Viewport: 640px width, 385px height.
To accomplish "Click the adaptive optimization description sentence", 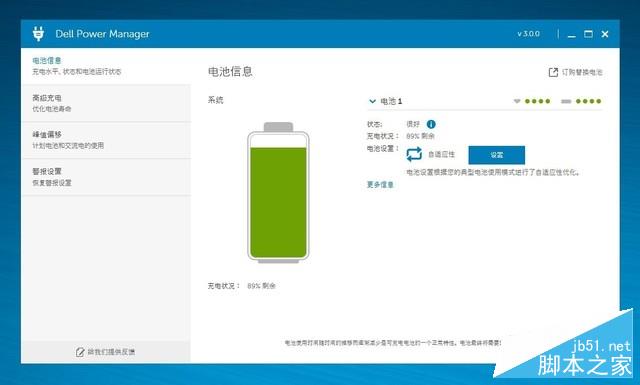I will click(493, 173).
